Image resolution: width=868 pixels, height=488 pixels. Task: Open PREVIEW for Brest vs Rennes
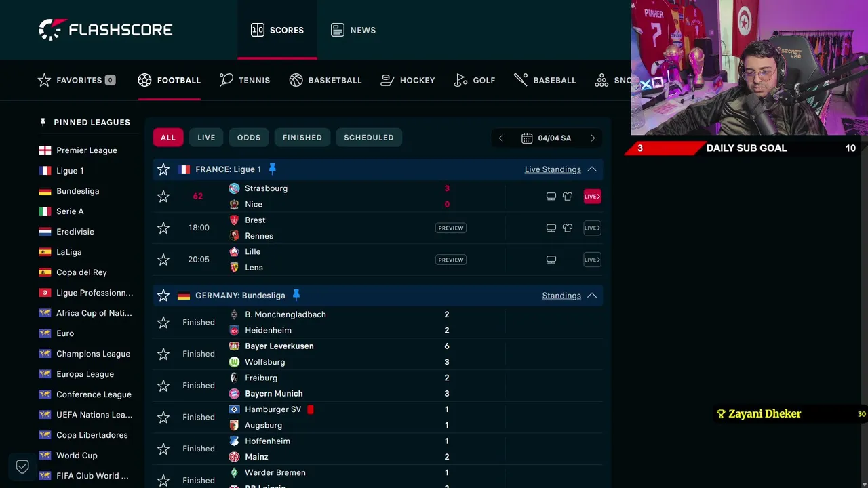[x=451, y=228]
